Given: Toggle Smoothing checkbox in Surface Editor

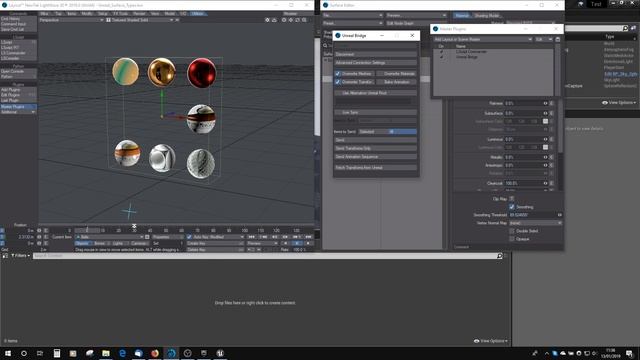Looking at the screenshot, I should point(511,207).
